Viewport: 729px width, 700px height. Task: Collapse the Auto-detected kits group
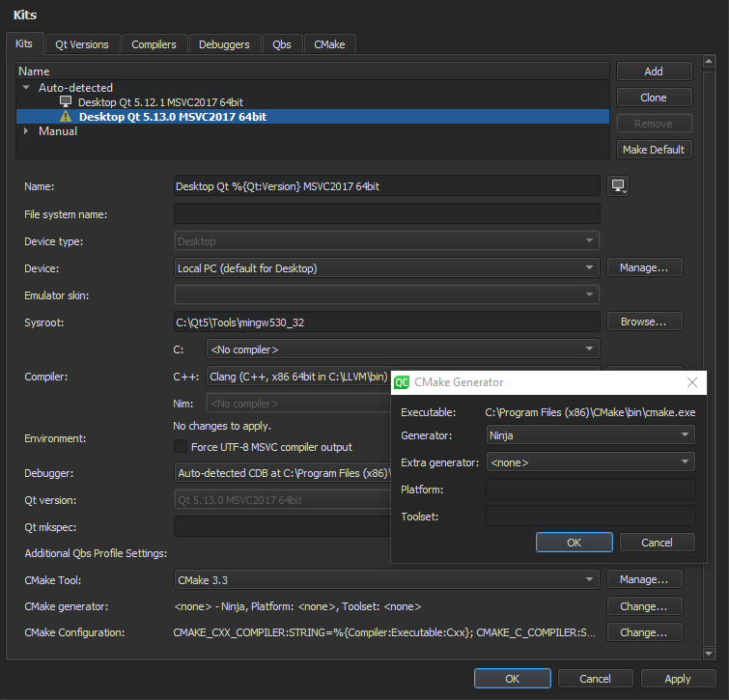coord(26,88)
